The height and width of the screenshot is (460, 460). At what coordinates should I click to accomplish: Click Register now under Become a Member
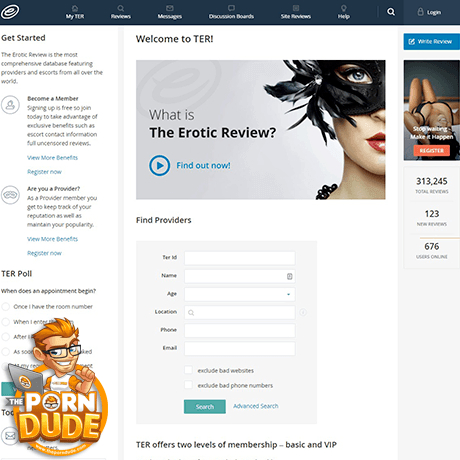point(44,172)
